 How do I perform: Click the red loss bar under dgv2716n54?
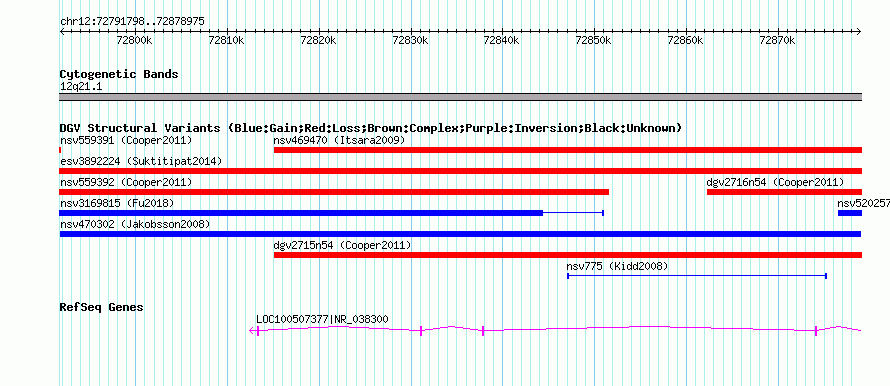(x=784, y=192)
